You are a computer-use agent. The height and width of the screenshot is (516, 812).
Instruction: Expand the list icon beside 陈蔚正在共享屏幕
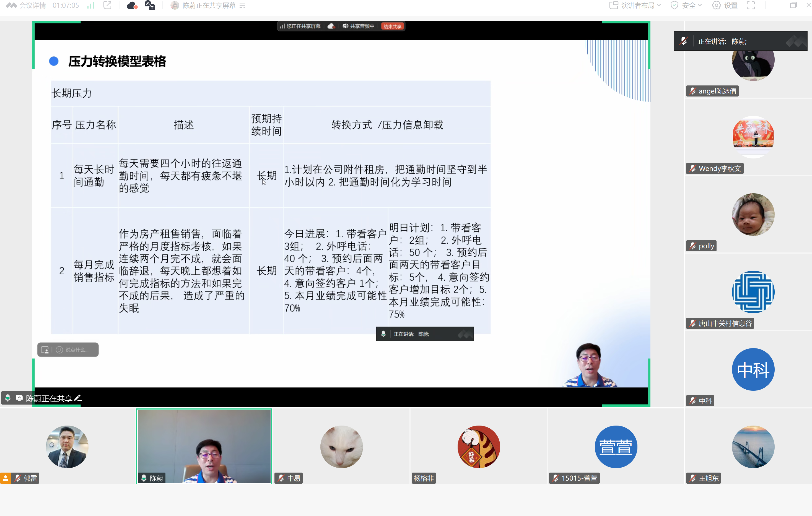(242, 6)
